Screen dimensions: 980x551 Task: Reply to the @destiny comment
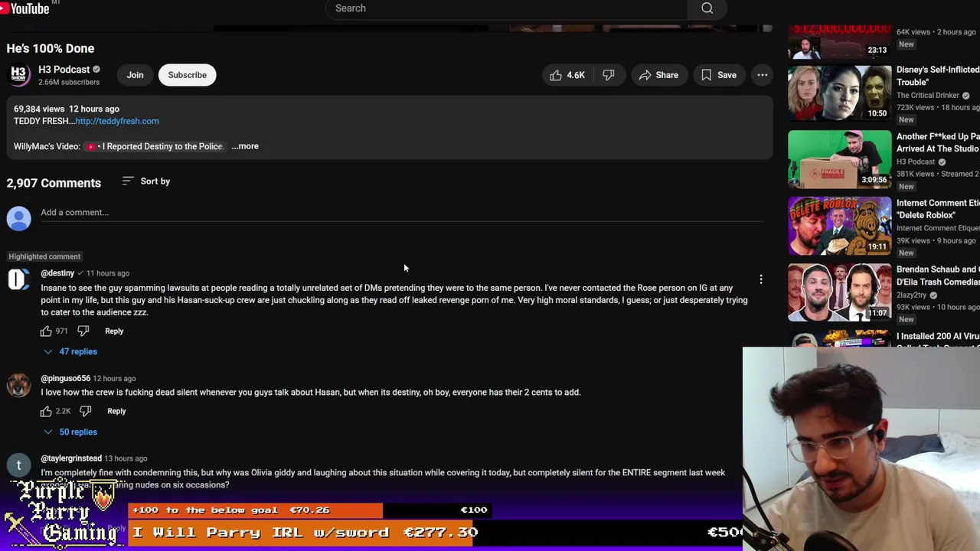click(114, 331)
